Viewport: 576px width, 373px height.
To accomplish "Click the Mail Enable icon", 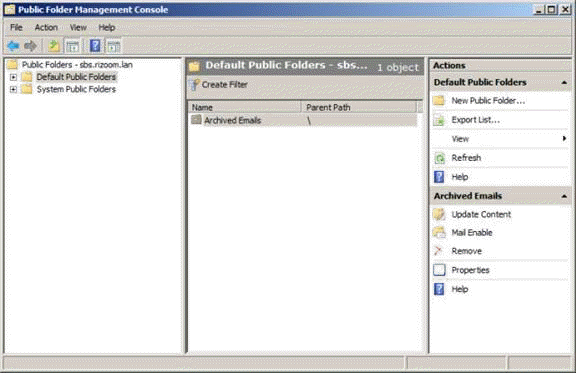I will click(439, 233).
